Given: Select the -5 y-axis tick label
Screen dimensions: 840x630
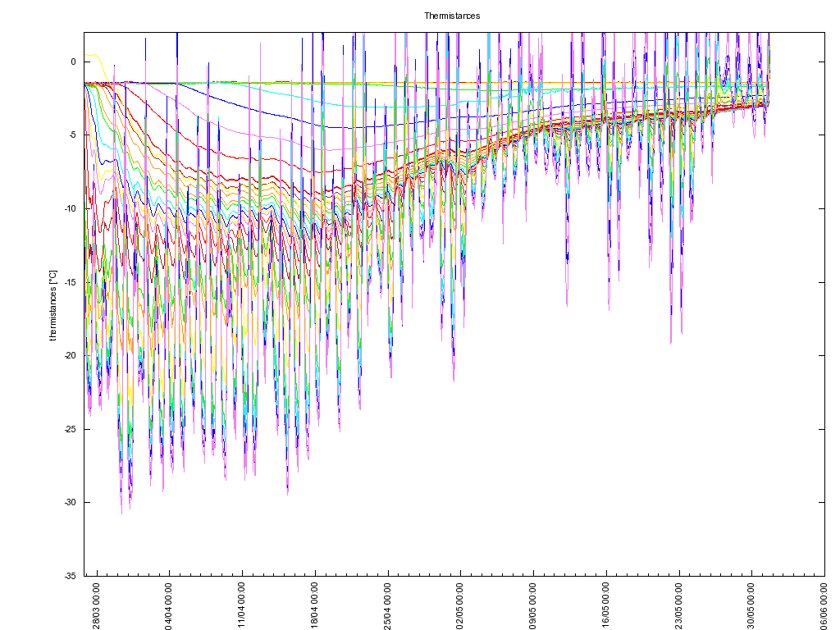Looking at the screenshot, I should click(71, 135).
